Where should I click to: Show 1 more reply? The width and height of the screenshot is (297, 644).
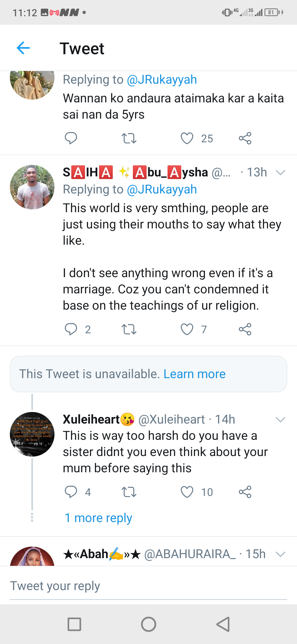(x=98, y=518)
